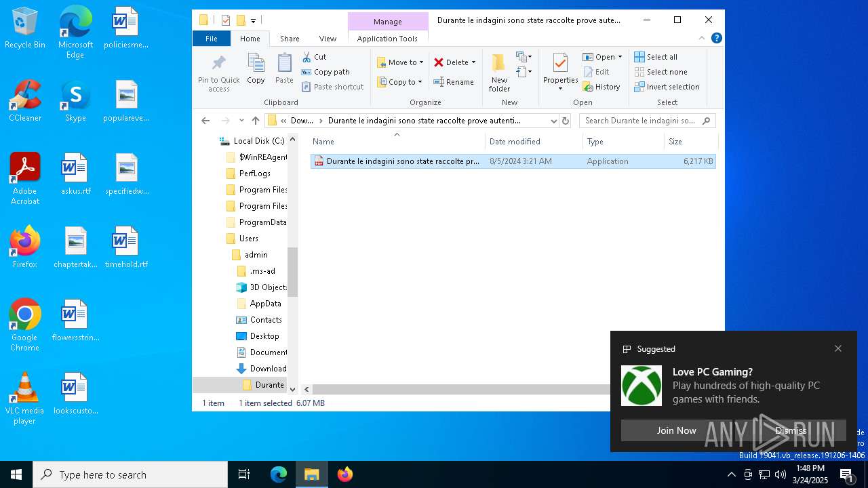Image resolution: width=868 pixels, height=488 pixels.
Task: Expand Properties dropdown arrow
Action: click(x=560, y=89)
